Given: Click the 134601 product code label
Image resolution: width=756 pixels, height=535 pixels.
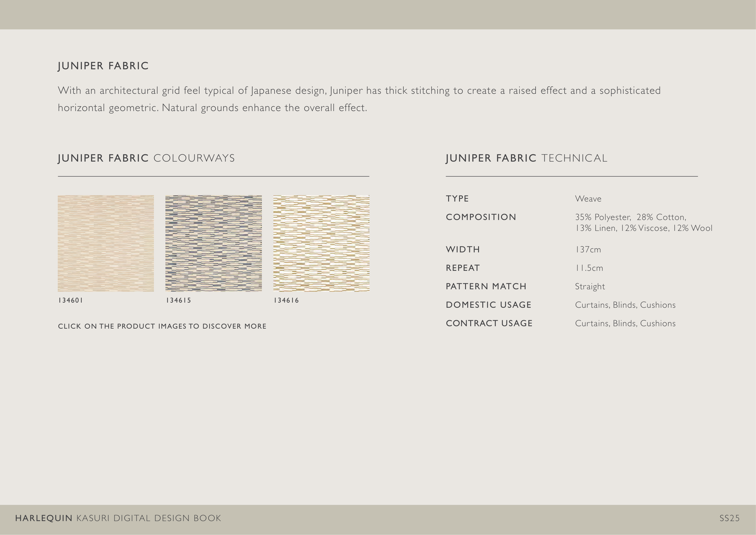Looking at the screenshot, I should (x=70, y=300).
